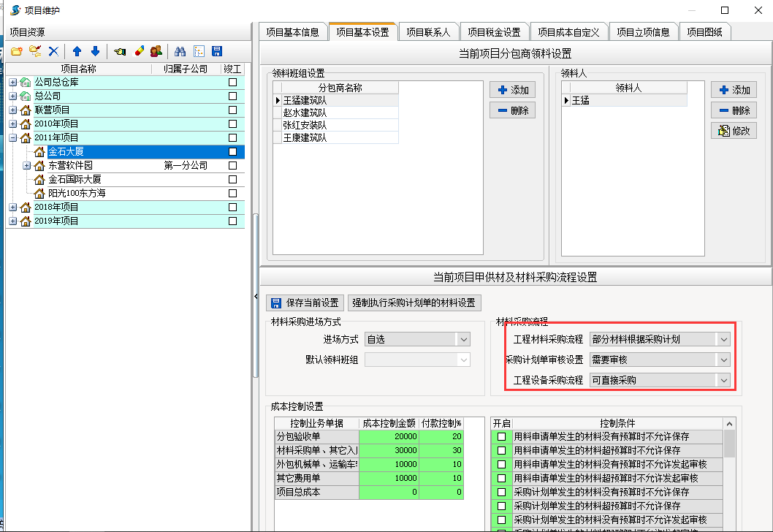
Task: Click the blue X delete icon
Action: (53, 51)
